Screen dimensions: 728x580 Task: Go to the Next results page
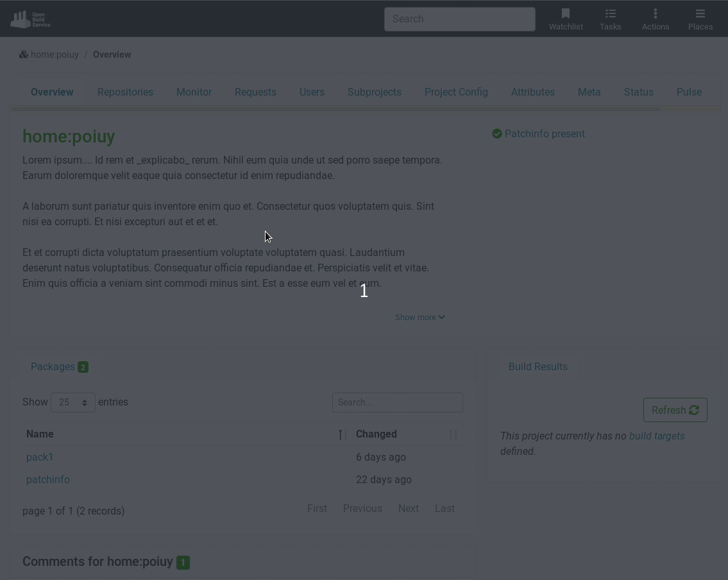[x=409, y=508]
